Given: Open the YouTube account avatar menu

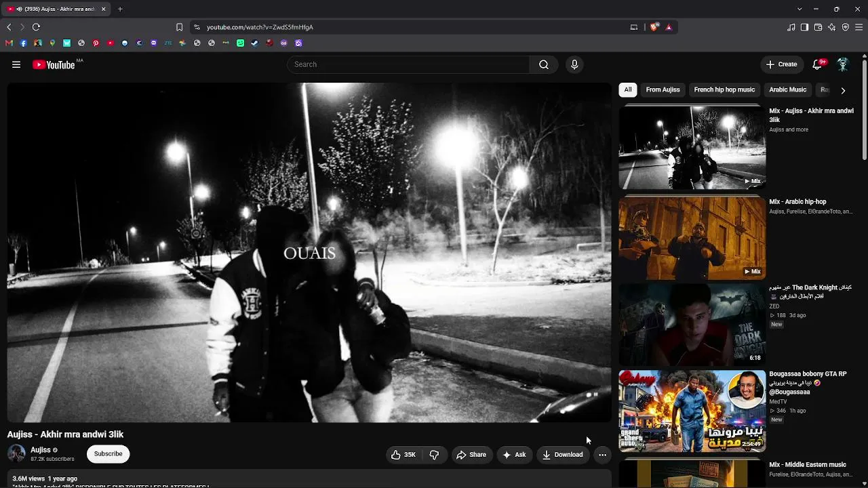Looking at the screenshot, I should pyautogui.click(x=843, y=64).
